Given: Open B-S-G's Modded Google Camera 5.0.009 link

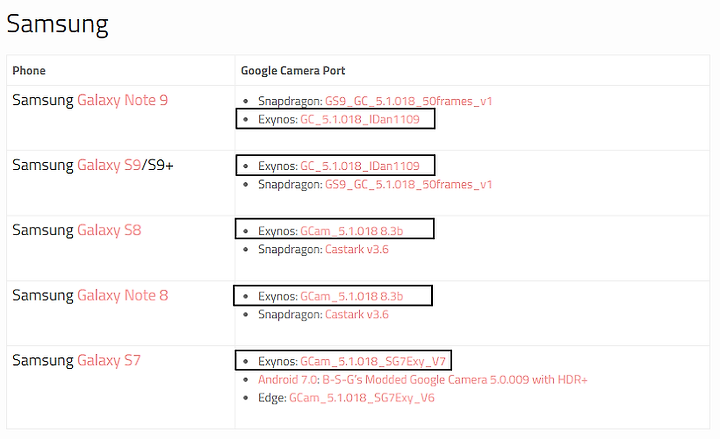Looking at the screenshot, I should click(x=455, y=380).
